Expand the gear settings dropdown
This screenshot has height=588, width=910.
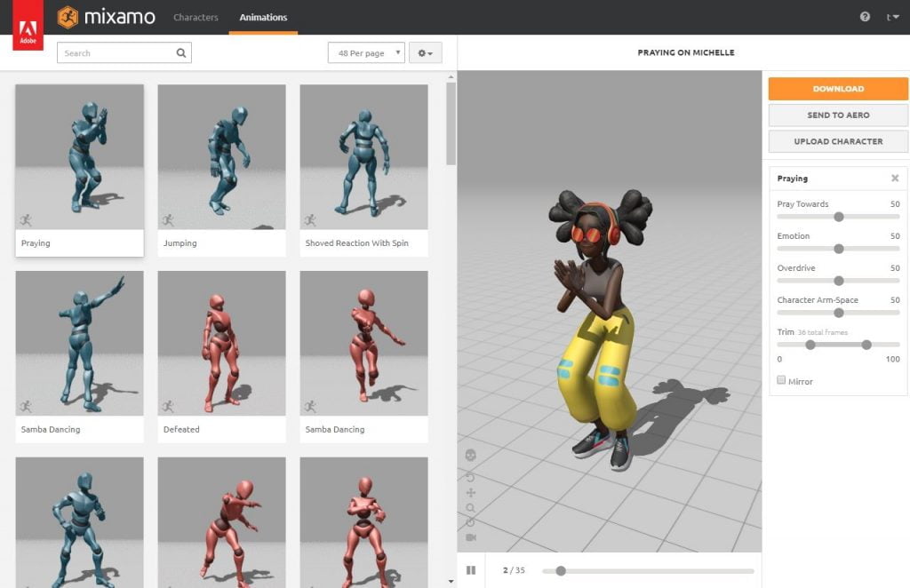tap(425, 53)
